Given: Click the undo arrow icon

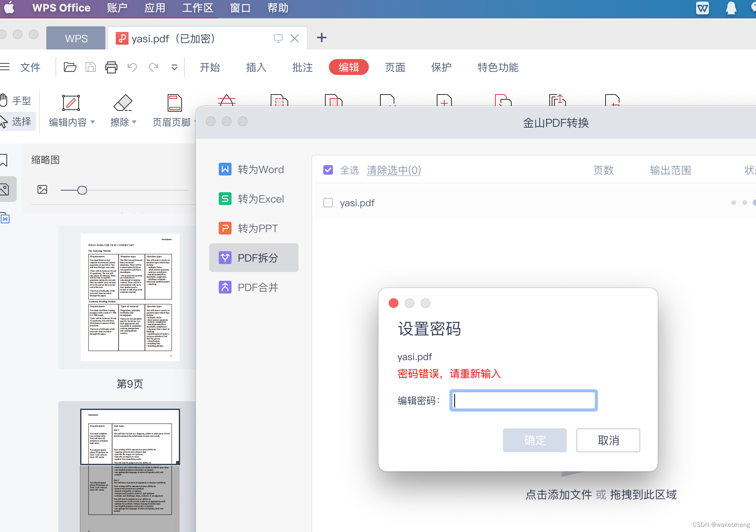Looking at the screenshot, I should 132,67.
